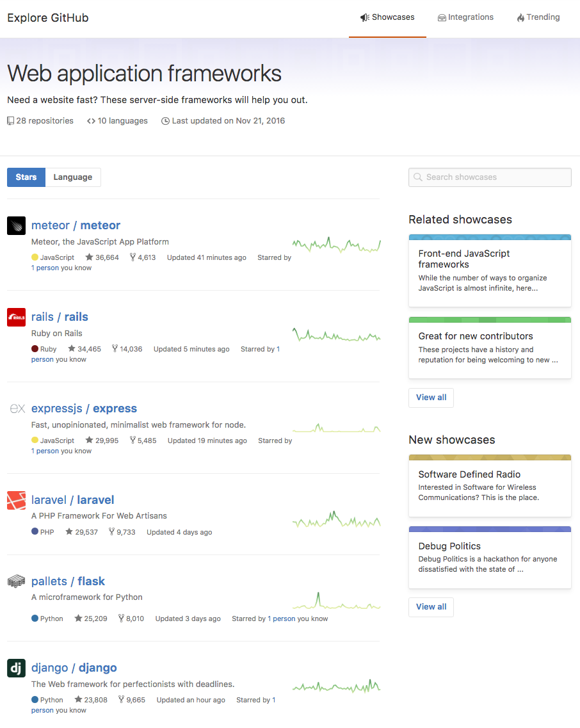This screenshot has height=728, width=580.
Task: Click the expressjs 'ex' avatar icon
Action: point(16,408)
